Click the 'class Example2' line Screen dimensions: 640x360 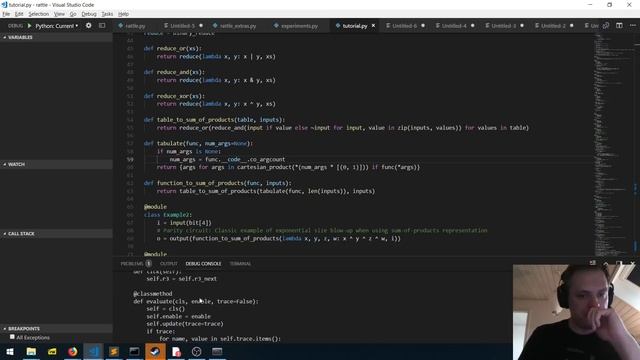(x=168, y=215)
